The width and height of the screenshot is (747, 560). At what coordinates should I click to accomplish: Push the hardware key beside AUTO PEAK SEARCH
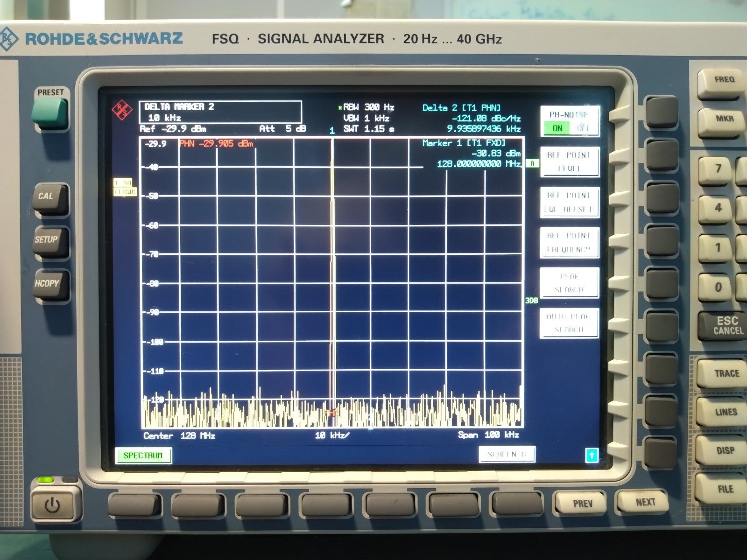(x=662, y=326)
